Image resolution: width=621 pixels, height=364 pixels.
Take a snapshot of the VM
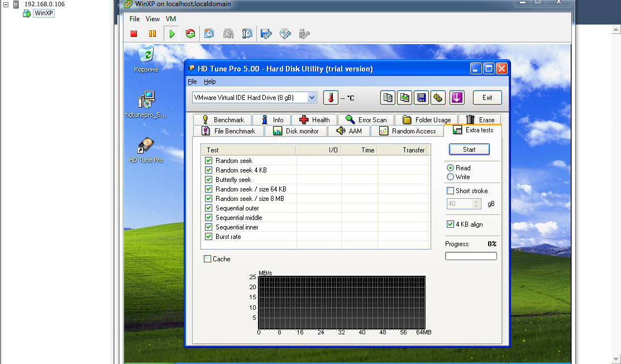point(209,33)
